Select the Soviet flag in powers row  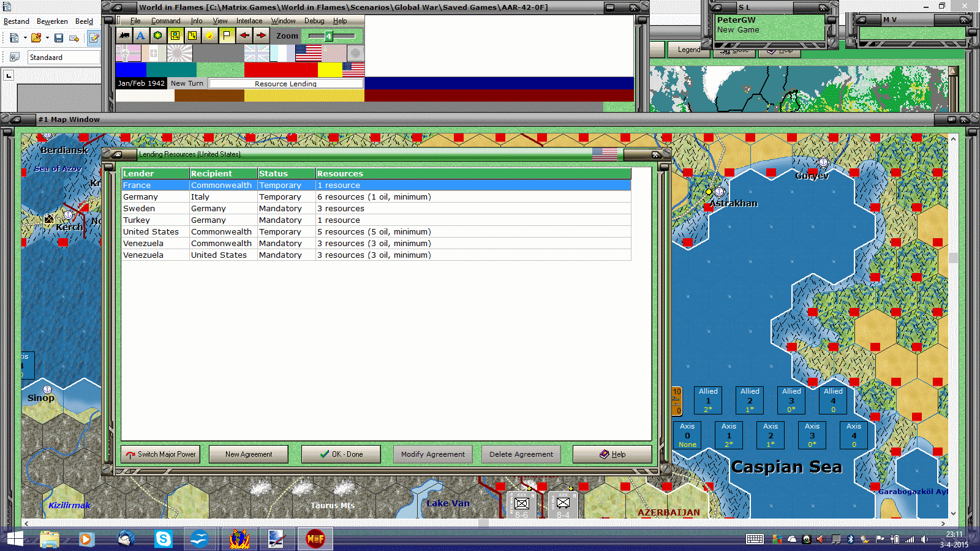[334, 53]
